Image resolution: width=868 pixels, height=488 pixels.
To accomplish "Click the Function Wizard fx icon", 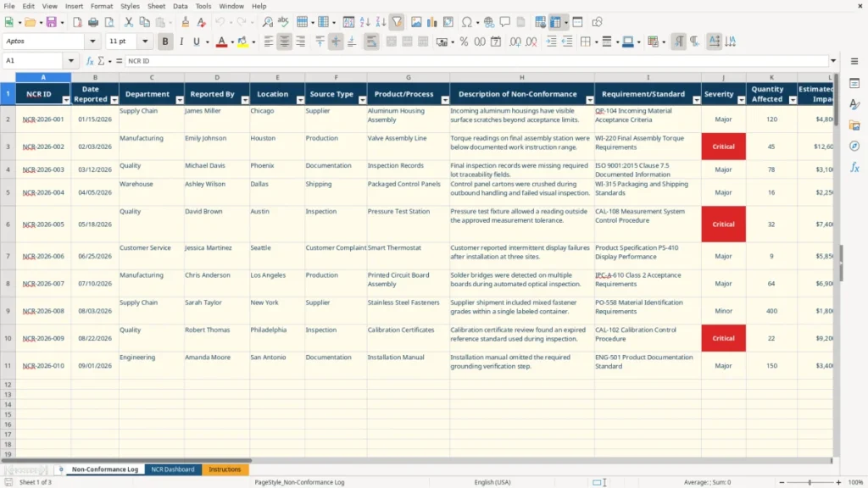I will click(x=90, y=61).
